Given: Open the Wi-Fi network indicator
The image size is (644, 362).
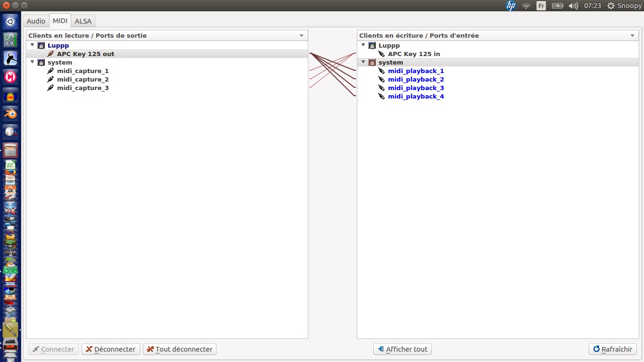Looking at the screenshot, I should (x=526, y=6).
